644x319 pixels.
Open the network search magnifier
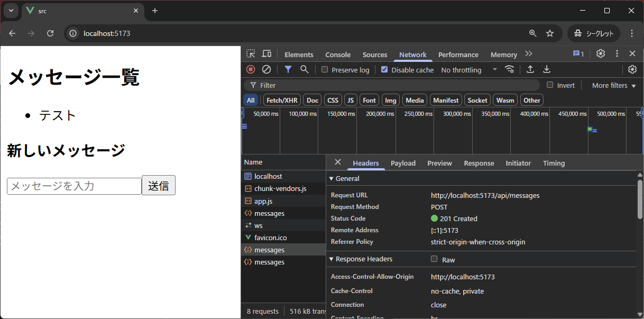coord(304,69)
